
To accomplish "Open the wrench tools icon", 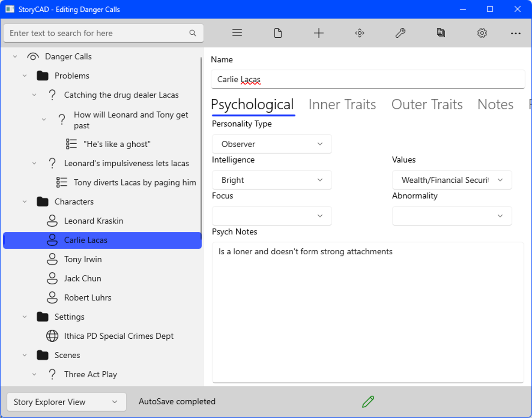I will pos(400,33).
